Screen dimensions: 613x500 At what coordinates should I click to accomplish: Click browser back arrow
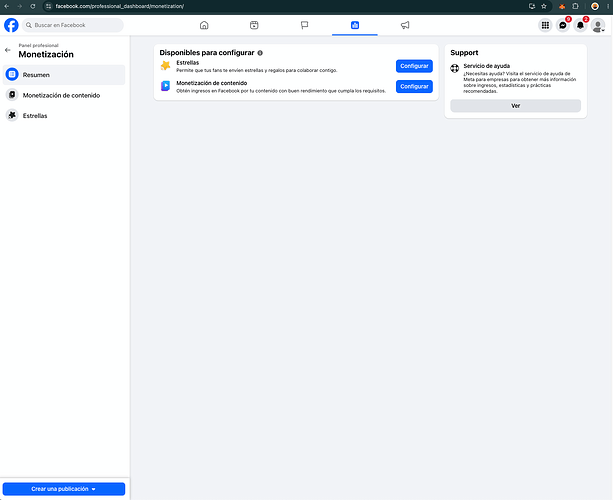[7, 6]
